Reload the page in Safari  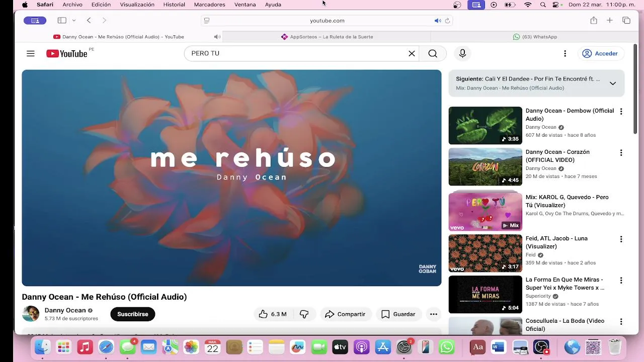click(x=447, y=21)
